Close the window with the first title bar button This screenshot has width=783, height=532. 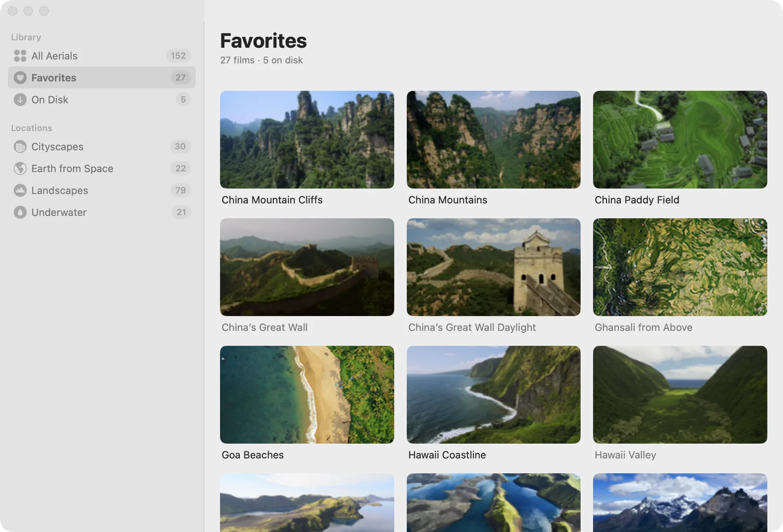[13, 11]
